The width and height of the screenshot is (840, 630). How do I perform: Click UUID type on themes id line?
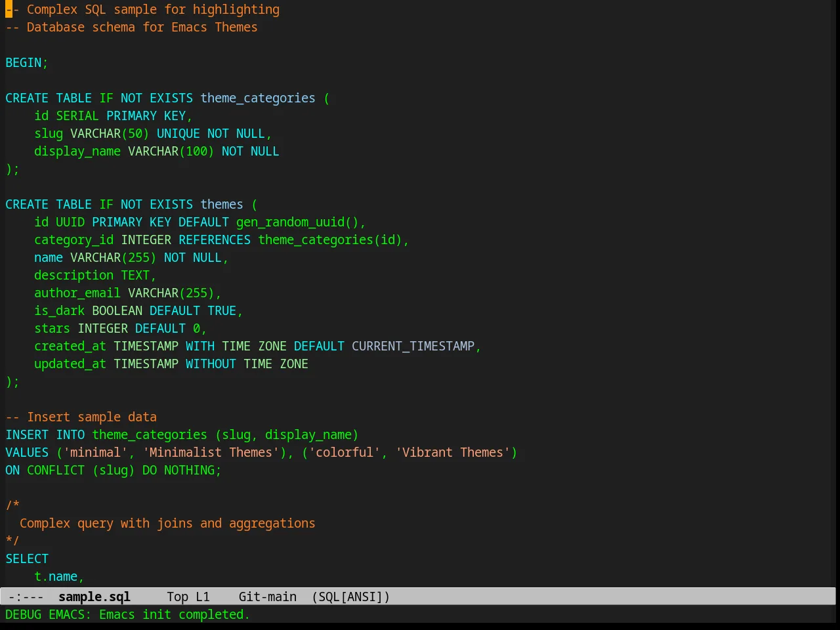[70, 222]
